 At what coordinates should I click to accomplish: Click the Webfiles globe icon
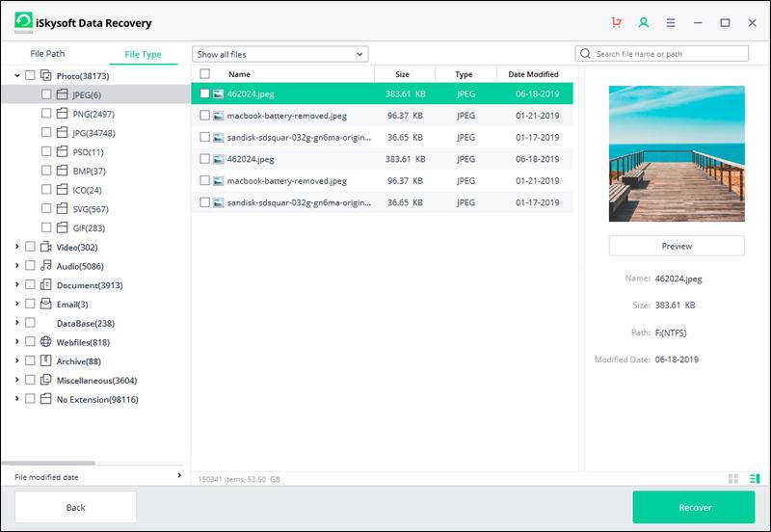pyautogui.click(x=45, y=342)
